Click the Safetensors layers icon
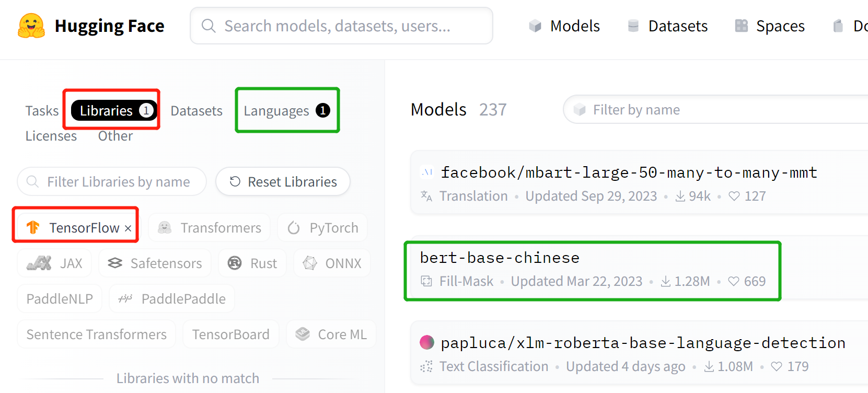 (x=115, y=263)
